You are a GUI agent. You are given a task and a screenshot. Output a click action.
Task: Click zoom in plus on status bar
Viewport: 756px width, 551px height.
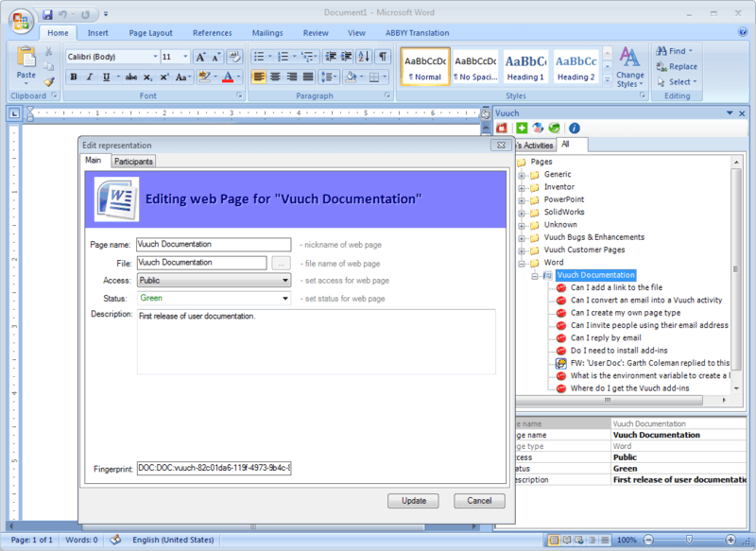tap(730, 540)
